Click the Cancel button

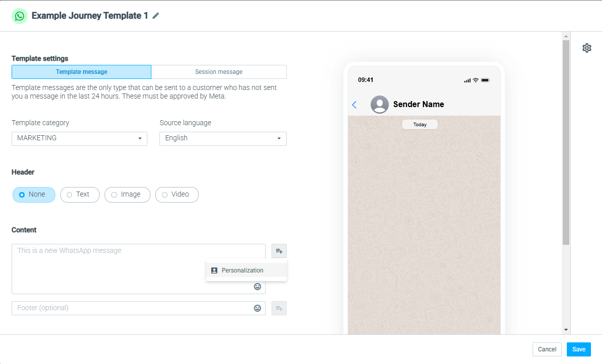tap(547, 349)
